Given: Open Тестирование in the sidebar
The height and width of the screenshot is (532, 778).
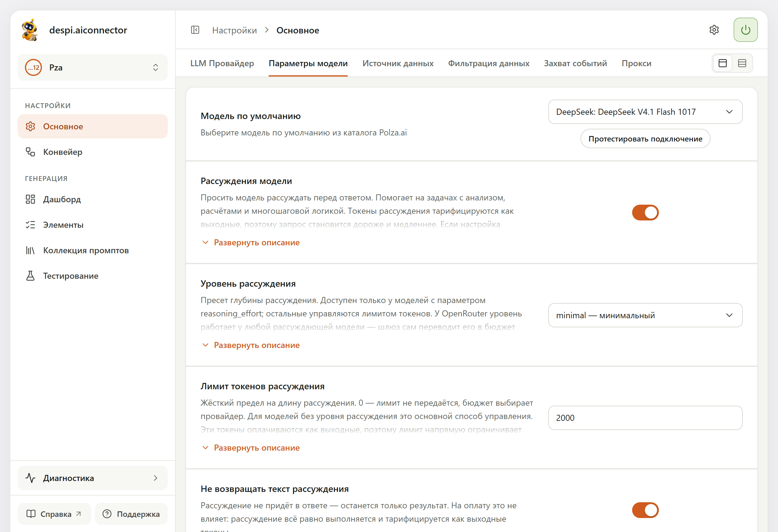Looking at the screenshot, I should tap(93, 276).
